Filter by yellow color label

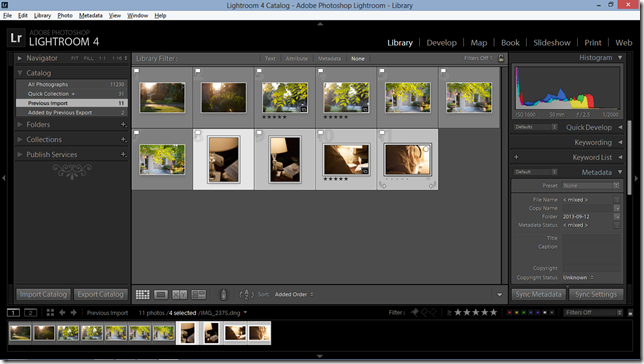coord(517,313)
